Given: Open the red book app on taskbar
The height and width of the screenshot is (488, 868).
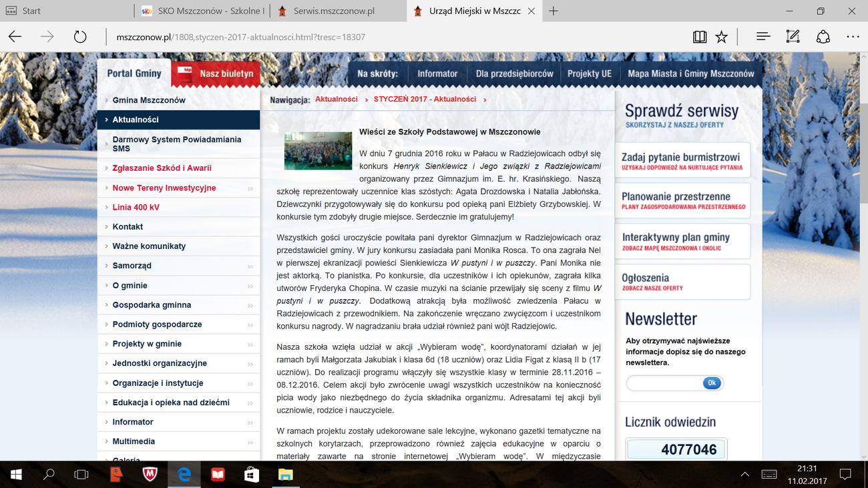Looking at the screenshot, I should (218, 475).
